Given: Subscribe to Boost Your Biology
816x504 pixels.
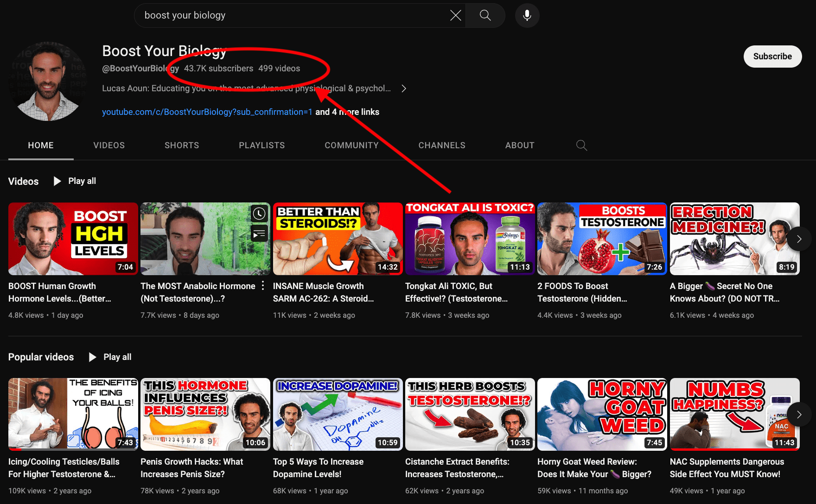Looking at the screenshot, I should 772,57.
